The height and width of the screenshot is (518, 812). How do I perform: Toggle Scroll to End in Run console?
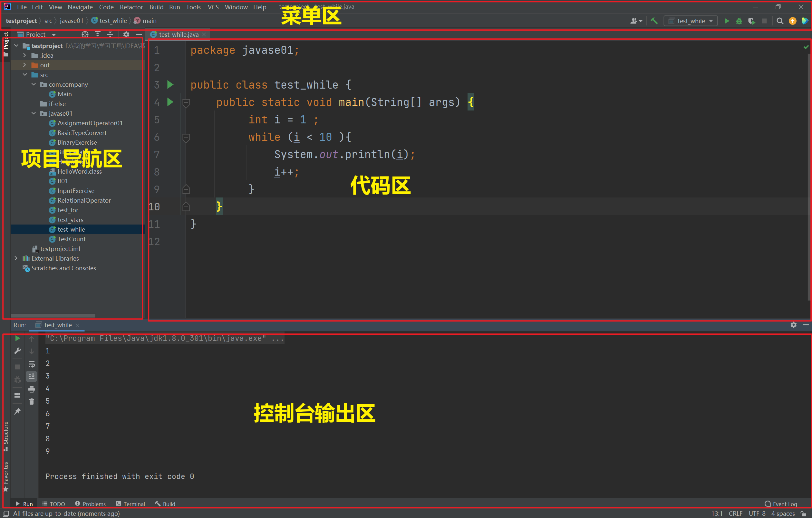tap(31, 376)
